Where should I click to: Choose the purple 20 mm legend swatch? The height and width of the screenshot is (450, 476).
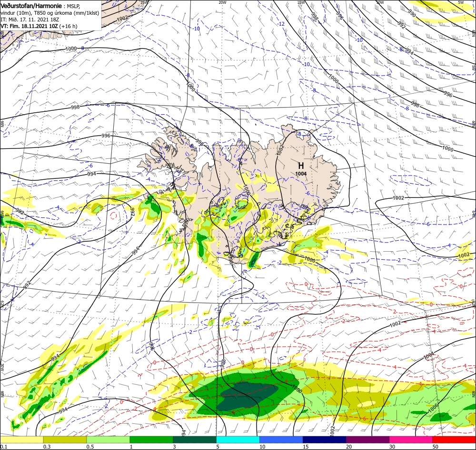367,440
